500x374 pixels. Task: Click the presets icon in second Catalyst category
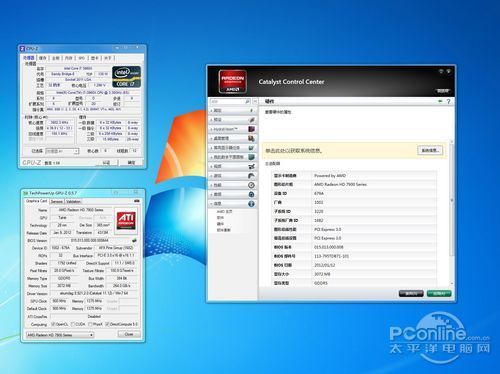(x=252, y=120)
